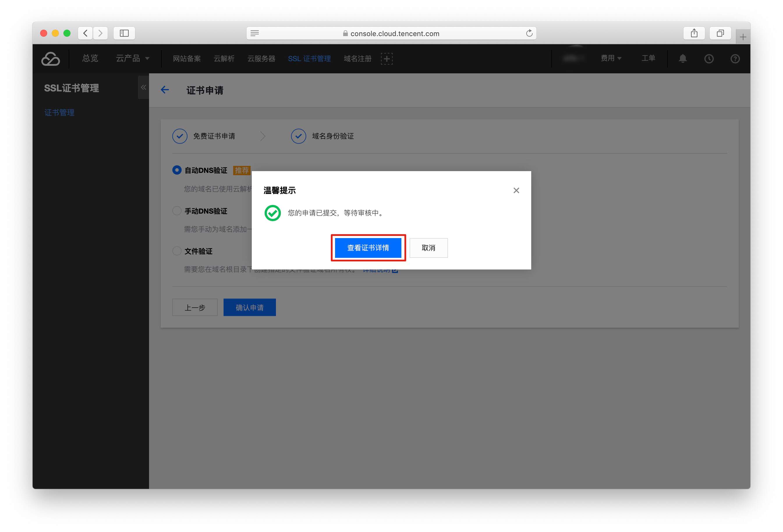
Task: Expand the 云产品 dropdown menu
Action: (x=133, y=58)
